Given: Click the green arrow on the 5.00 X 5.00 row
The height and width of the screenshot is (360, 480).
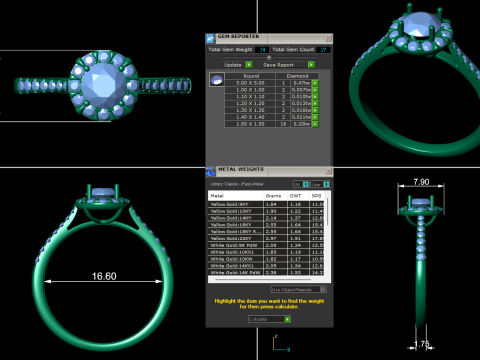Looking at the screenshot, I should (315, 83).
